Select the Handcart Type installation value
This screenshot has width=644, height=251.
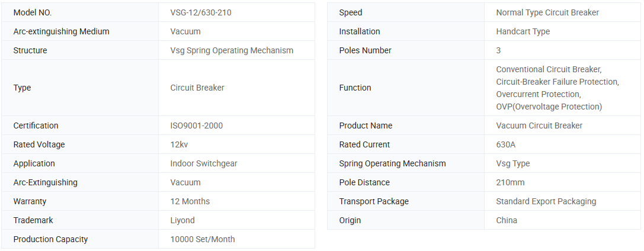click(x=523, y=31)
